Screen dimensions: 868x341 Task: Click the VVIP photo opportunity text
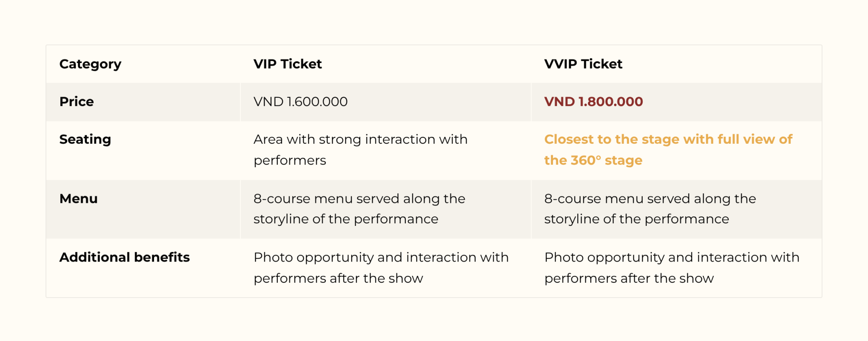pyautogui.click(x=671, y=258)
